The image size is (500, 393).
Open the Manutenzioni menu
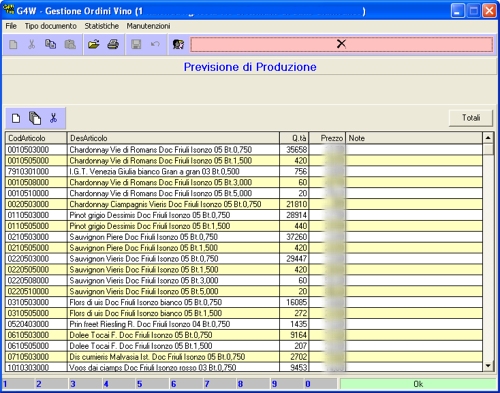coord(148,26)
